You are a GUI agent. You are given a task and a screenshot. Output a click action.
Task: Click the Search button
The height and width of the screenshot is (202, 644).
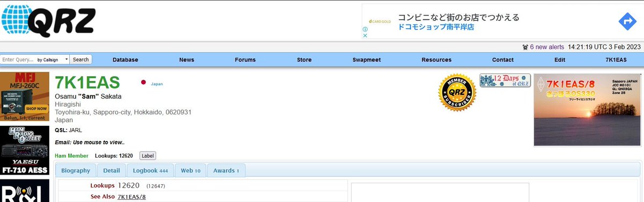pyautogui.click(x=81, y=59)
